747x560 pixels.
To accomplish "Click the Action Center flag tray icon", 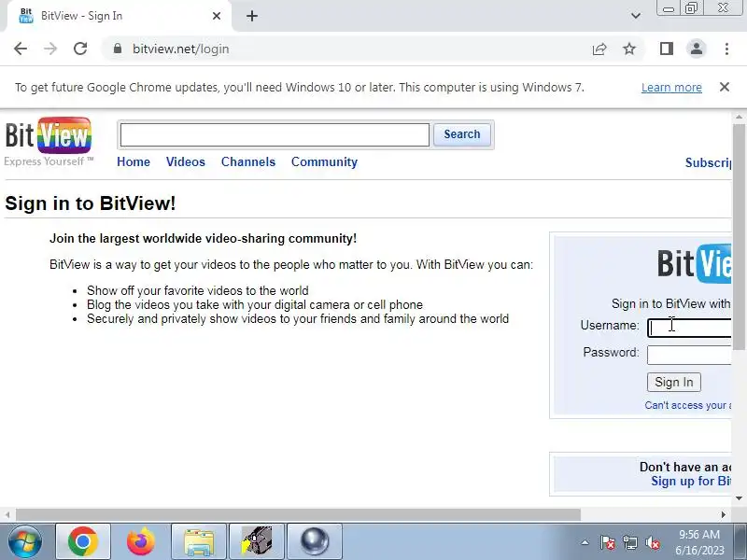I will 608,542.
